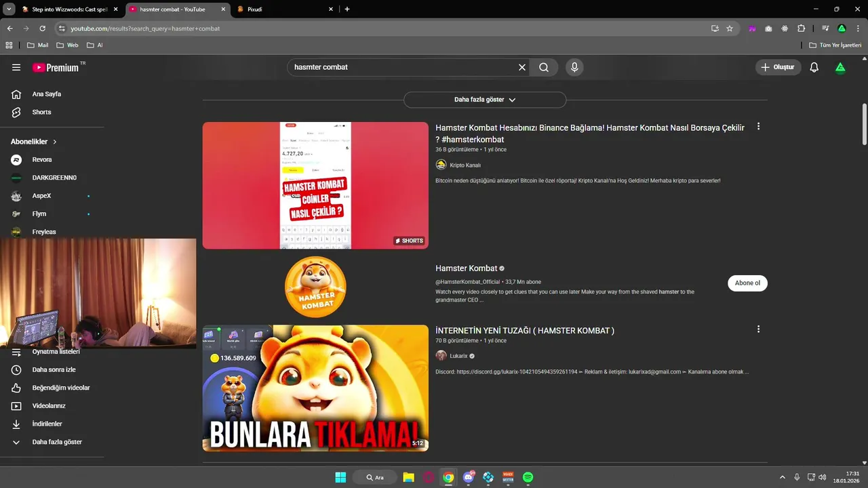Click the install app icon in address bar
The image size is (868, 488).
(715, 28)
